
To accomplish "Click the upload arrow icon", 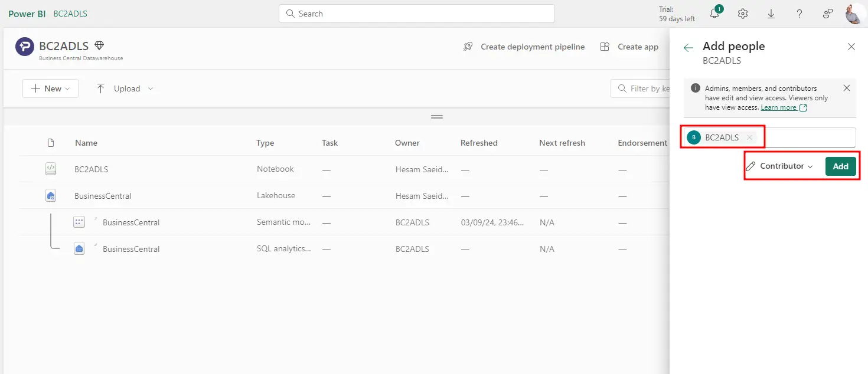I will (101, 88).
